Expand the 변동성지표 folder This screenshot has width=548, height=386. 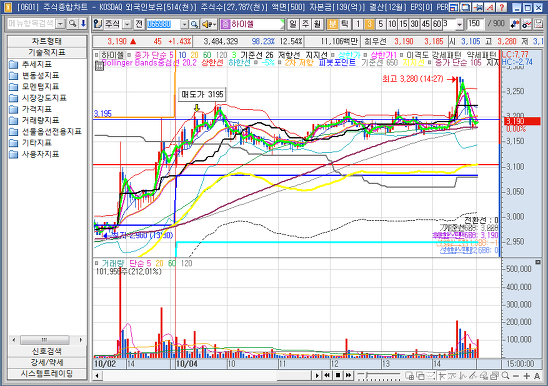[34, 76]
